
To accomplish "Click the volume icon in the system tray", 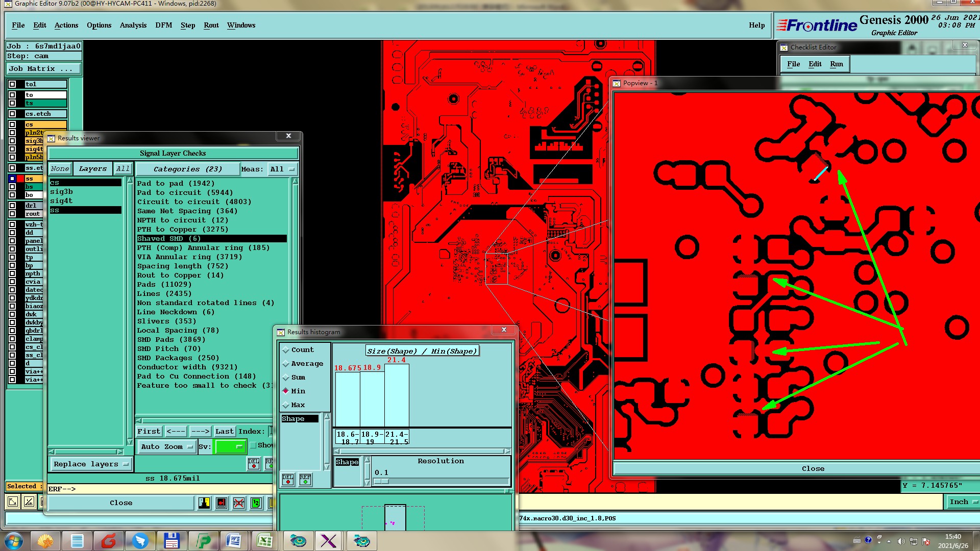I will [901, 541].
